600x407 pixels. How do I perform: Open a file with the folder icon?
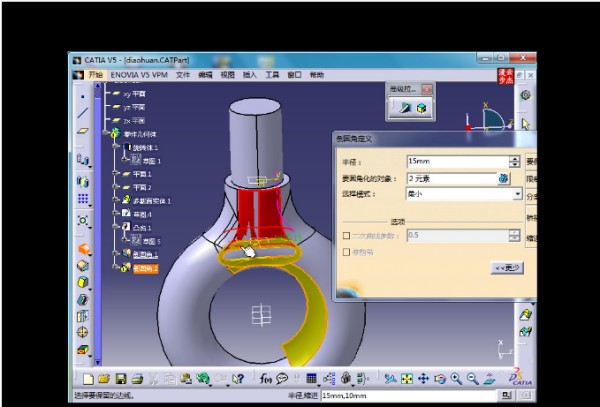[x=104, y=379]
